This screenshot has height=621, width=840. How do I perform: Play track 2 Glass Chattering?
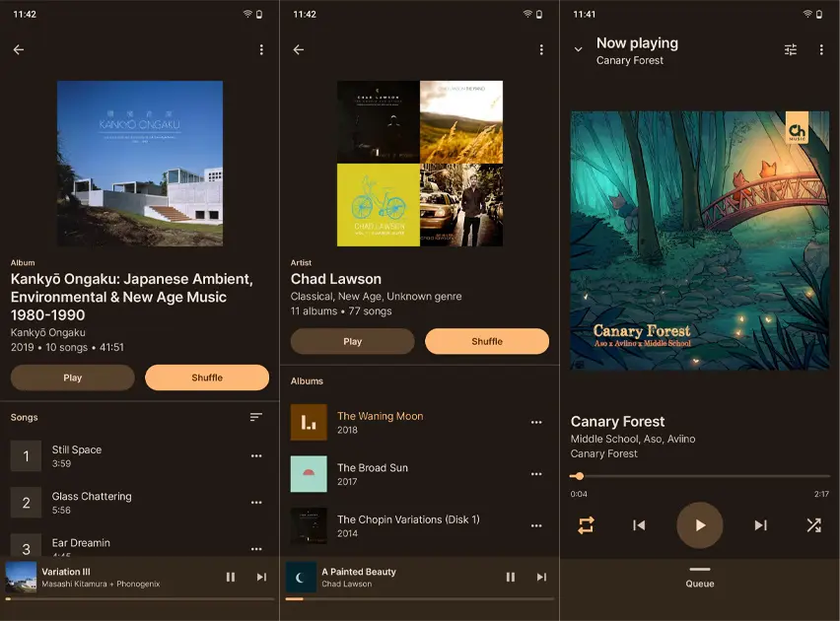coord(140,503)
